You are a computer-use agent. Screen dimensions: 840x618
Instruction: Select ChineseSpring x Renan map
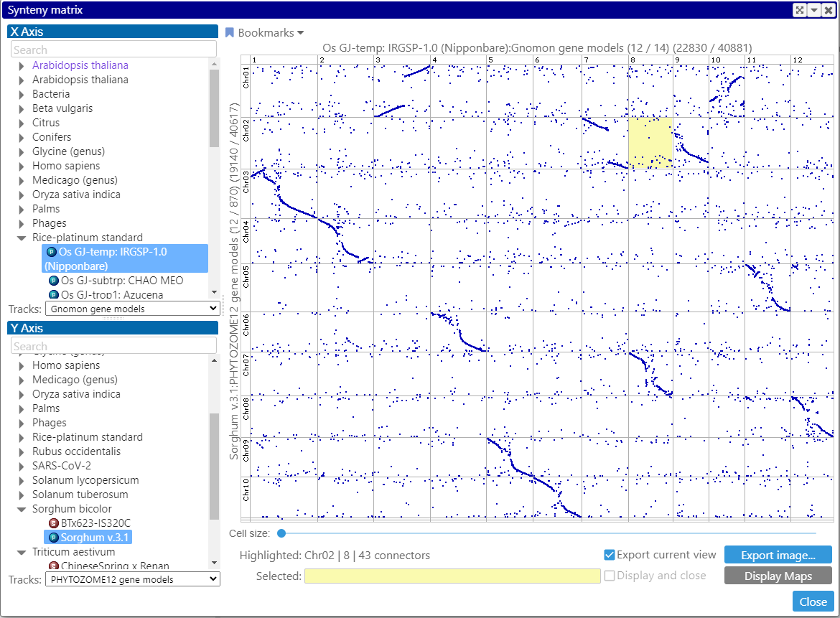(x=115, y=566)
